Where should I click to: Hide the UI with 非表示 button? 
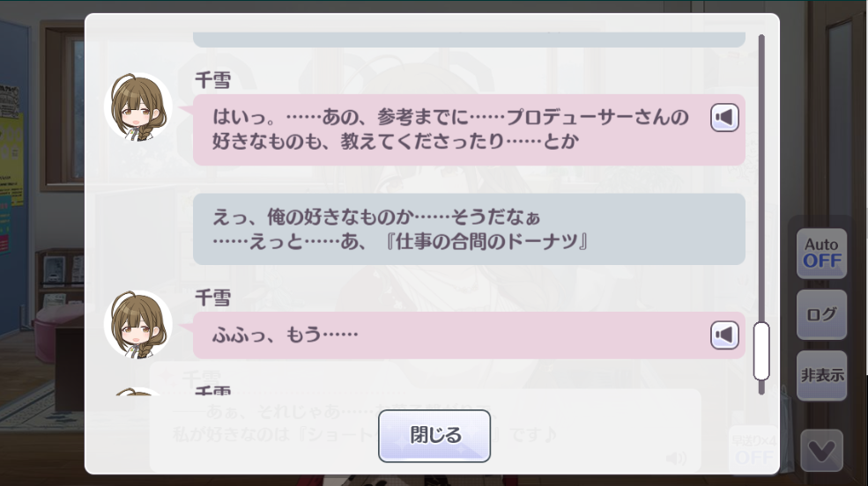(x=821, y=375)
